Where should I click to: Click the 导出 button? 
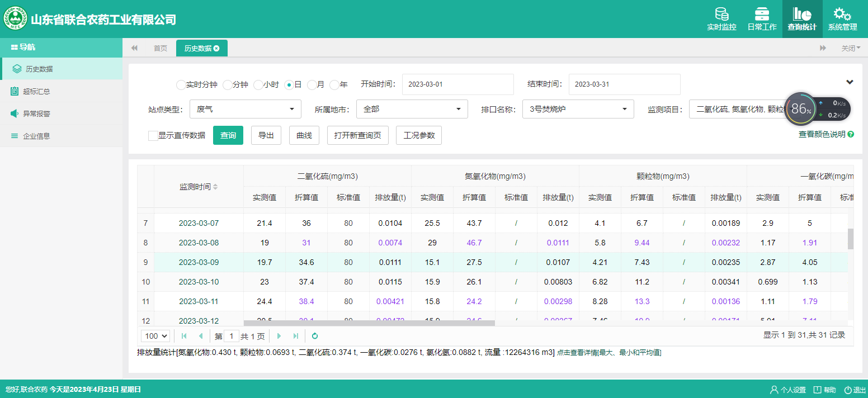point(266,135)
